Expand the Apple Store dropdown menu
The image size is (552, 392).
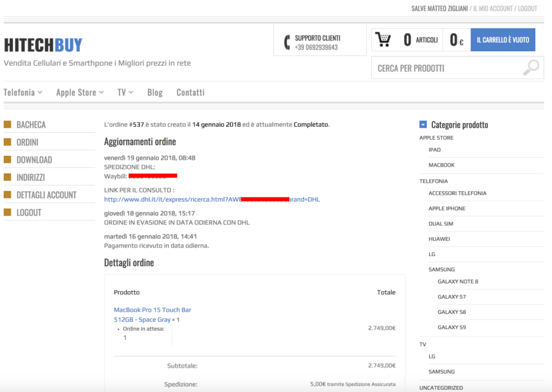click(x=80, y=92)
